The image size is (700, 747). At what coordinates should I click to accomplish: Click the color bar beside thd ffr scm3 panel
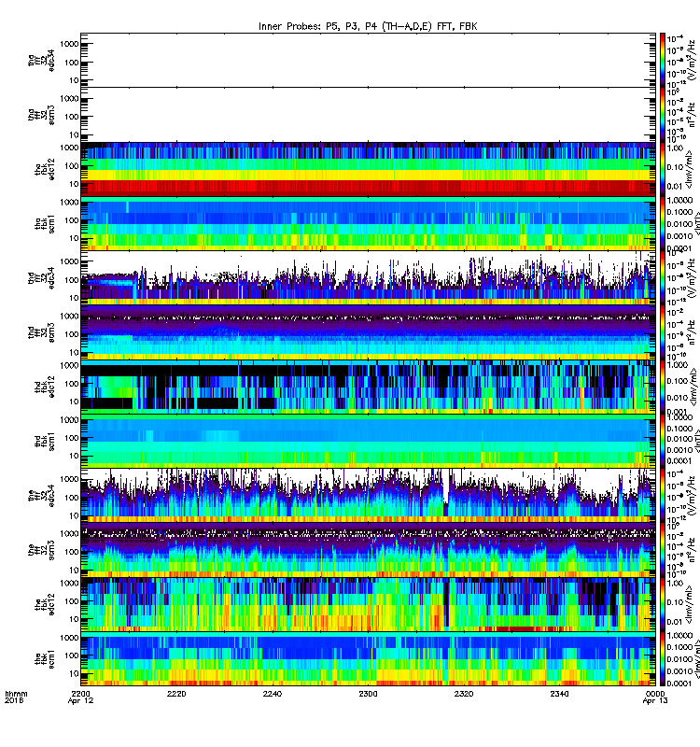pos(663,332)
